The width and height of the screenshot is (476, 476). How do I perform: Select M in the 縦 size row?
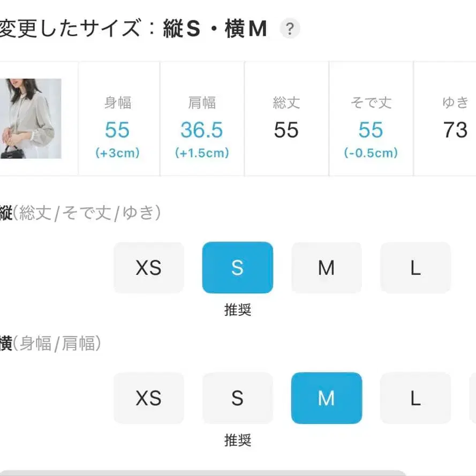[x=326, y=268]
